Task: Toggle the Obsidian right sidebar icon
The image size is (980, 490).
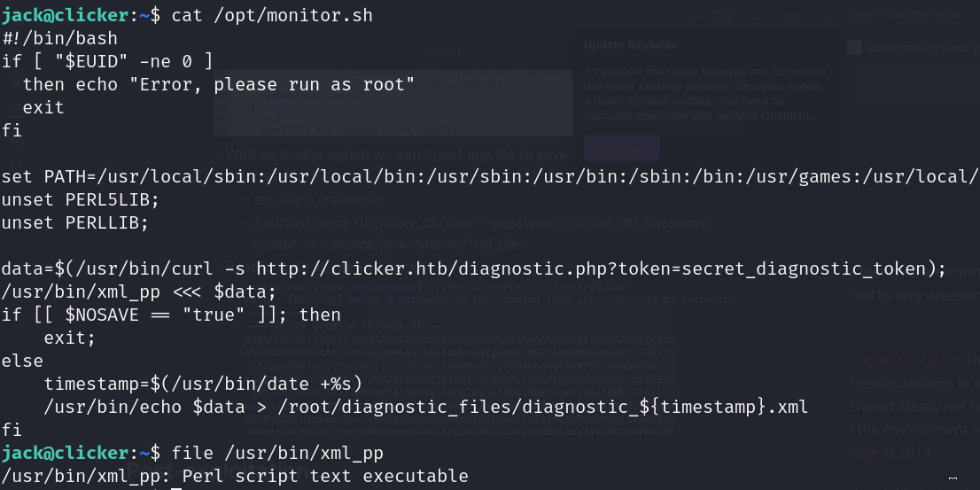Action: point(721,17)
